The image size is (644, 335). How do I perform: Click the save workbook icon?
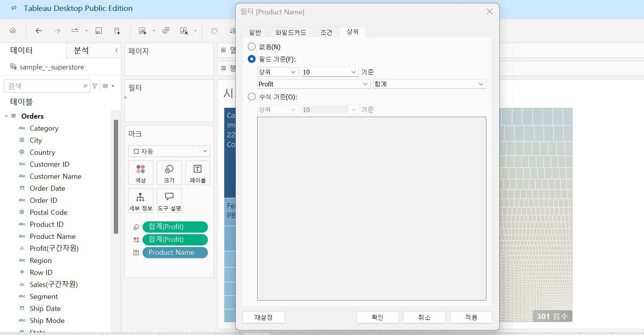click(x=99, y=31)
